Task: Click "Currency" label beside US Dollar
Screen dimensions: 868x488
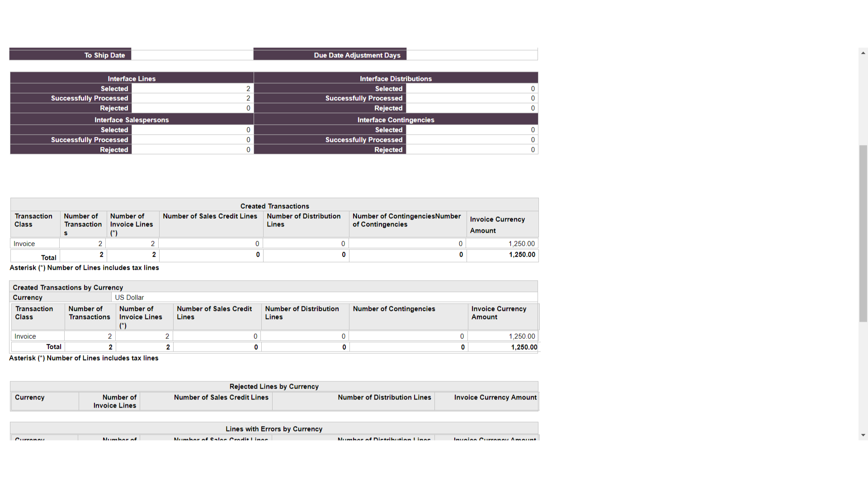Action: (x=28, y=297)
